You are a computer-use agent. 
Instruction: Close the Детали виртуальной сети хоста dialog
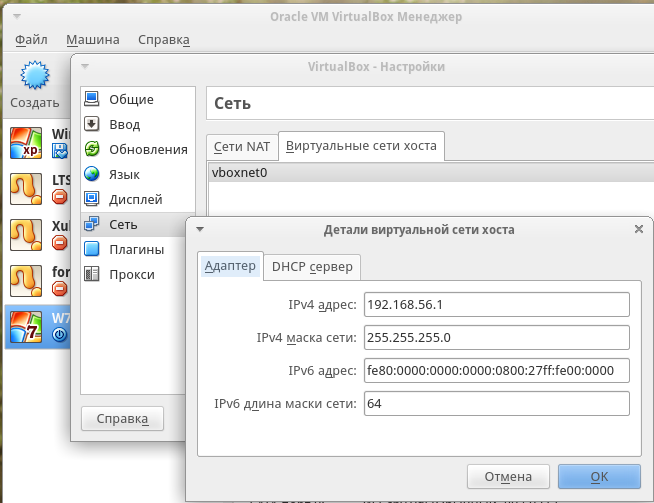pyautogui.click(x=639, y=229)
